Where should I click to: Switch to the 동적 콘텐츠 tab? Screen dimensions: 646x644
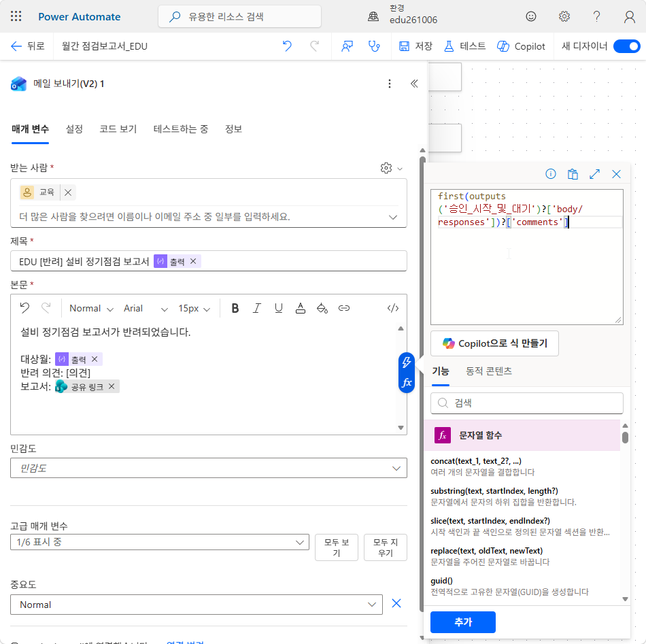[489, 371]
